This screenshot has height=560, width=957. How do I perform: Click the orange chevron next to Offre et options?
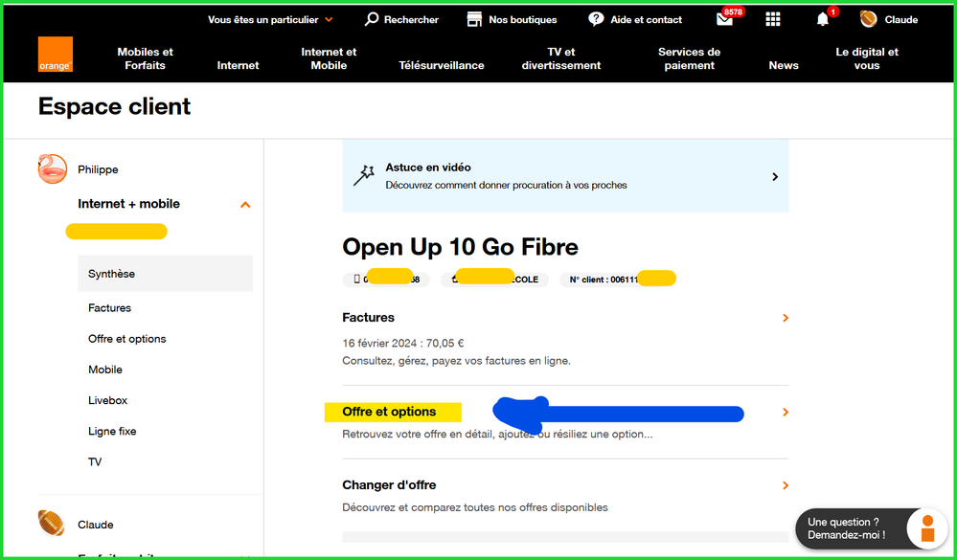click(x=786, y=413)
